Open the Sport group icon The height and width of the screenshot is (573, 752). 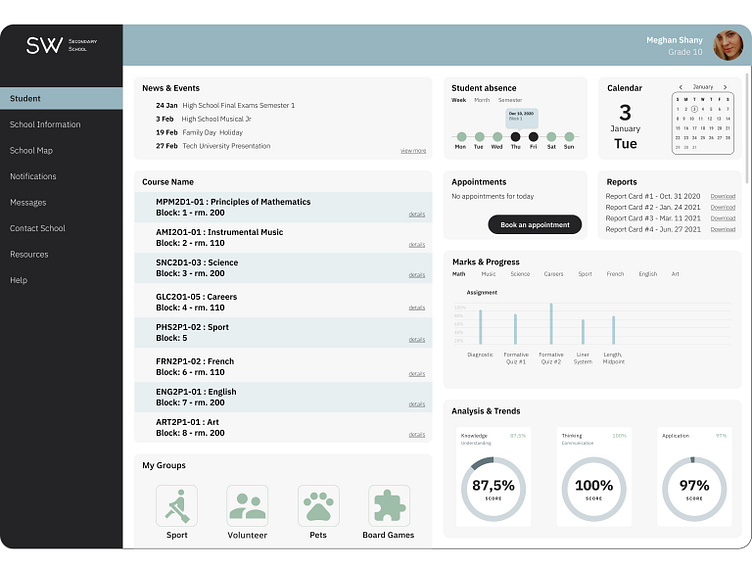pyautogui.click(x=176, y=506)
